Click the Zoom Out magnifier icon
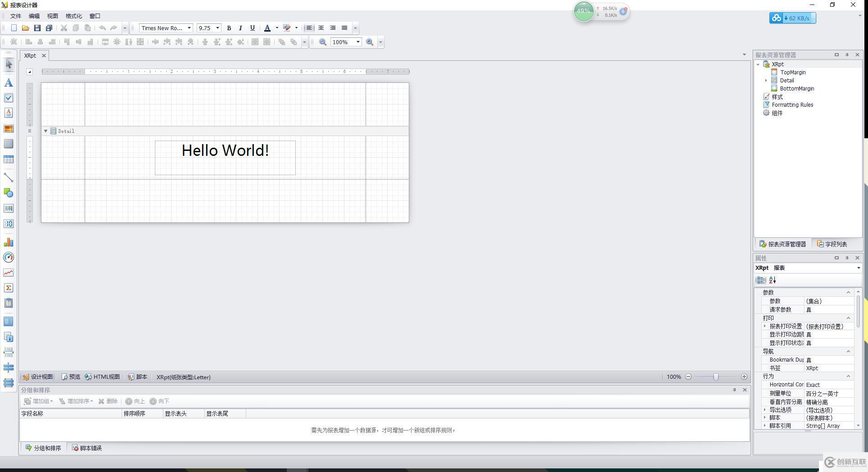The image size is (868, 472). point(323,42)
